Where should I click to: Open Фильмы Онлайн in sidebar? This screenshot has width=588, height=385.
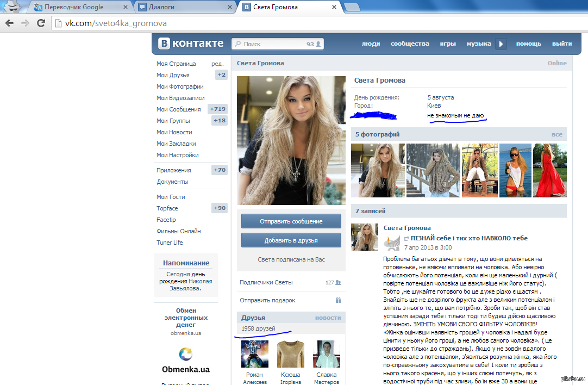tap(178, 231)
